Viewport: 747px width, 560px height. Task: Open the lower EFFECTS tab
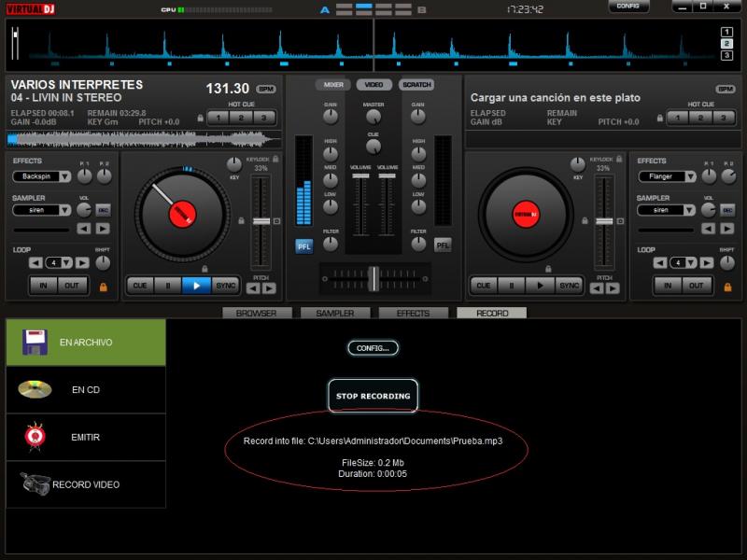pyautogui.click(x=413, y=313)
